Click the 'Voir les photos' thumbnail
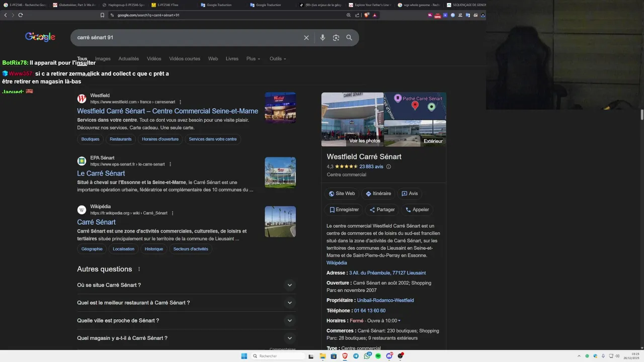 [x=353, y=119]
